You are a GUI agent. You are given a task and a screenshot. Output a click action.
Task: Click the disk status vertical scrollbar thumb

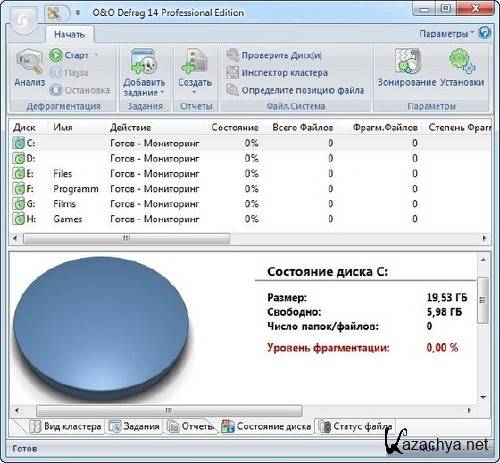point(483,300)
